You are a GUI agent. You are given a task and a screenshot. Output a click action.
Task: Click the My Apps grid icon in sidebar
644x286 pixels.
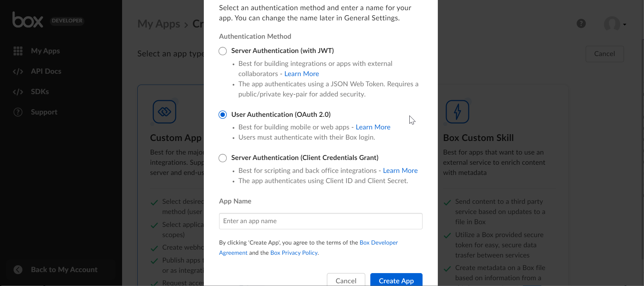(x=18, y=51)
